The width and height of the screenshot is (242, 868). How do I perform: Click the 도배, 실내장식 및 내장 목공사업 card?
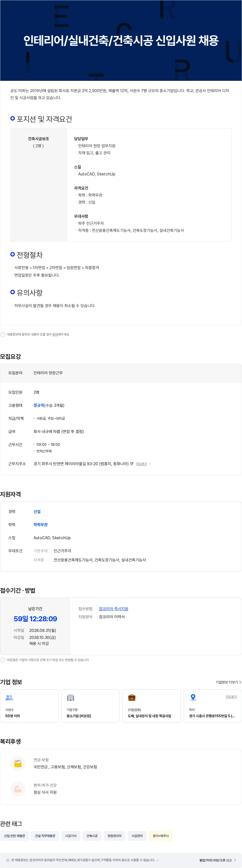click(152, 706)
